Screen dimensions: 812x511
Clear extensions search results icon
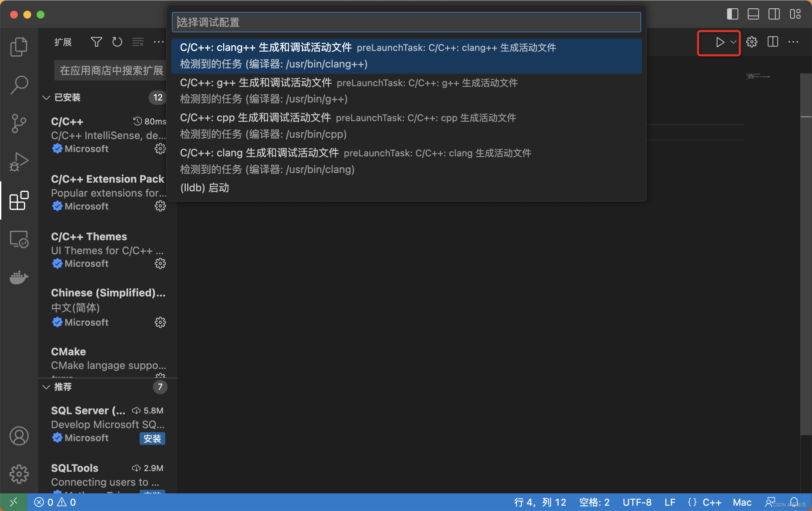point(138,42)
